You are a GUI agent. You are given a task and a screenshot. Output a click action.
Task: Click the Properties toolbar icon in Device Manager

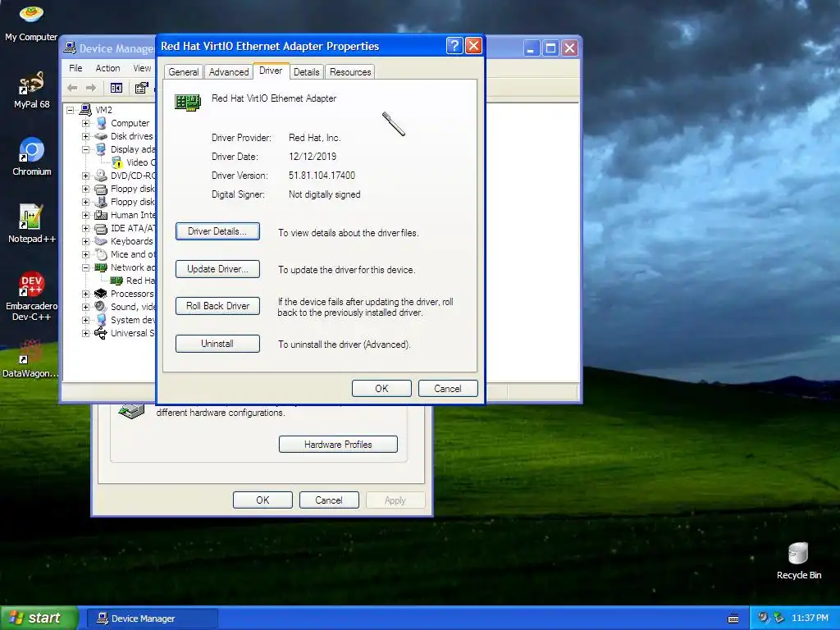pyautogui.click(x=141, y=88)
